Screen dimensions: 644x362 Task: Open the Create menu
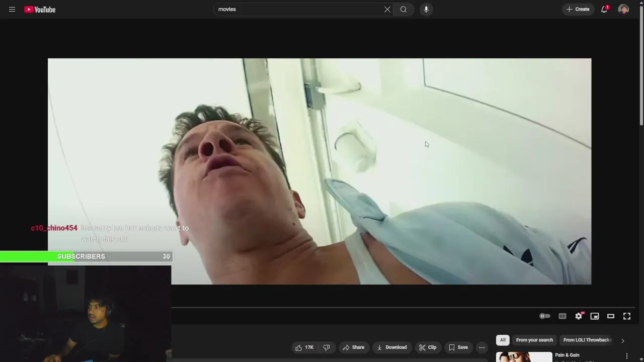pos(578,9)
